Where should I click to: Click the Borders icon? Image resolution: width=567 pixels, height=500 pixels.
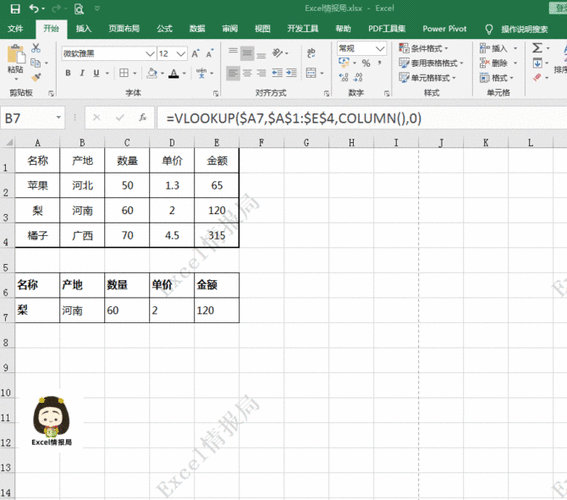124,73
